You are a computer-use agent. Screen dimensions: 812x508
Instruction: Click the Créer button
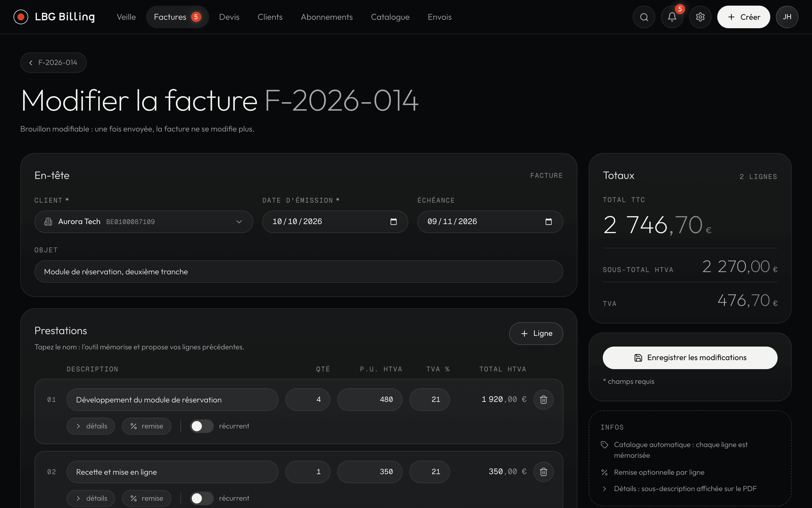[x=743, y=17]
